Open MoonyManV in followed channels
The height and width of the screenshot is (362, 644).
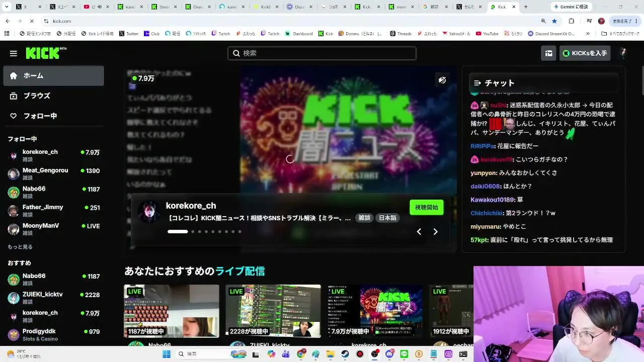point(54,229)
